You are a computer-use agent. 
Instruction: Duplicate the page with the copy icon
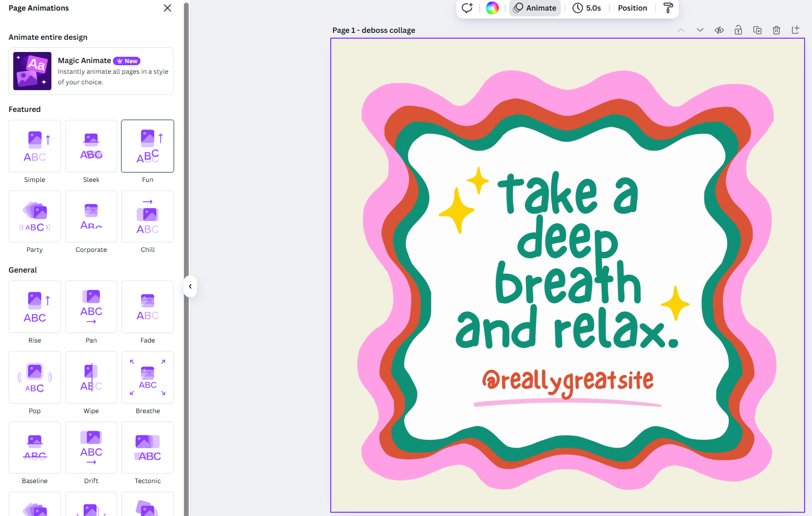tap(757, 30)
